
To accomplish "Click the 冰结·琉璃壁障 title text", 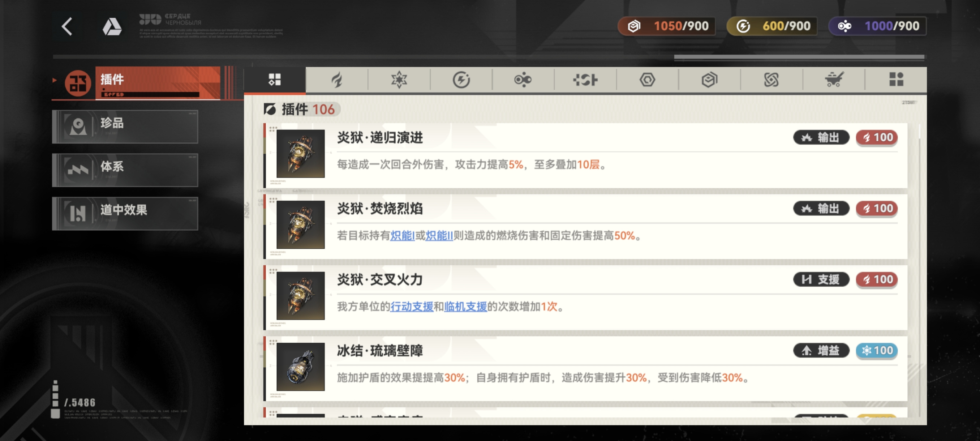I will pos(380,351).
